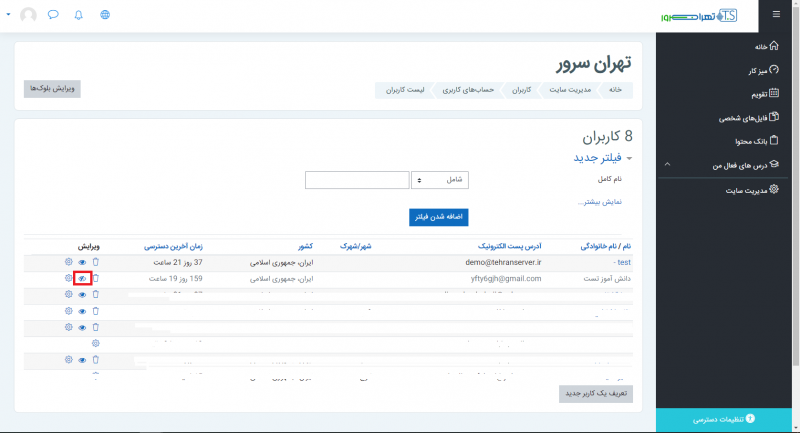
Task: Click the globe language icon
Action: 106,16
